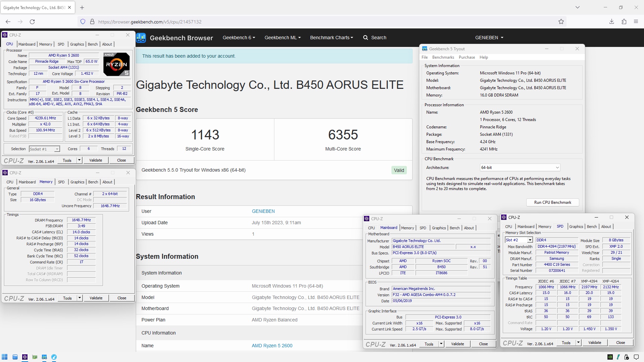Open the Bench tab in top-left CPU-Z
Image resolution: width=644 pixels, height=362 pixels.
pyautogui.click(x=93, y=44)
